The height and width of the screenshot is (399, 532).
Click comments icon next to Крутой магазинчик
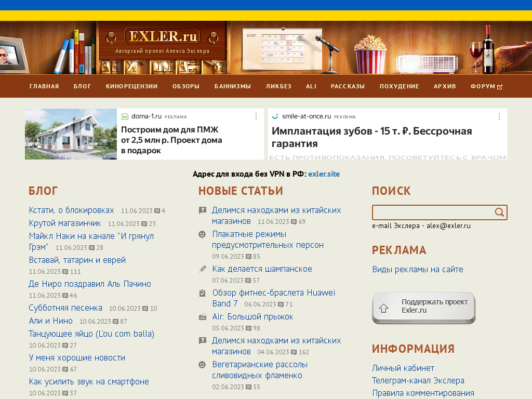(x=144, y=224)
